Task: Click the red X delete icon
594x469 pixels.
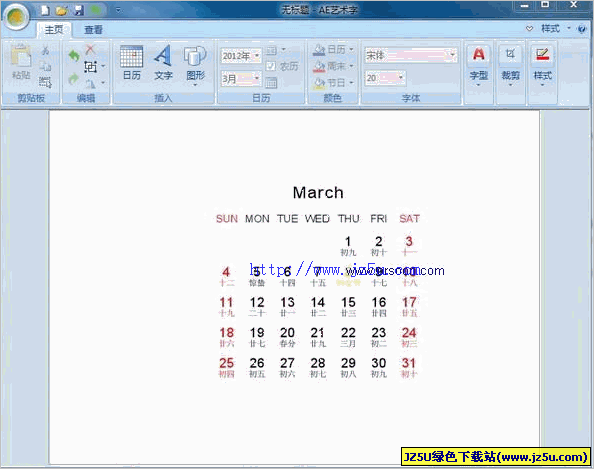Action: pyautogui.click(x=90, y=49)
